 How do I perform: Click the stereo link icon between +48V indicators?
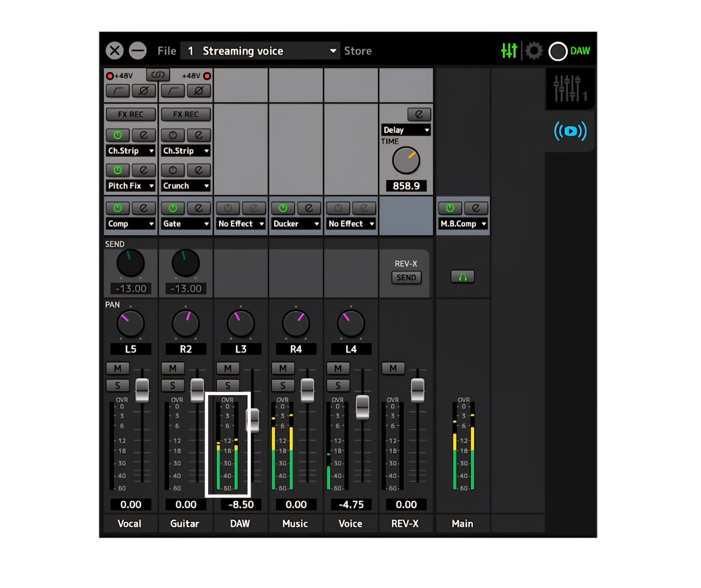158,75
